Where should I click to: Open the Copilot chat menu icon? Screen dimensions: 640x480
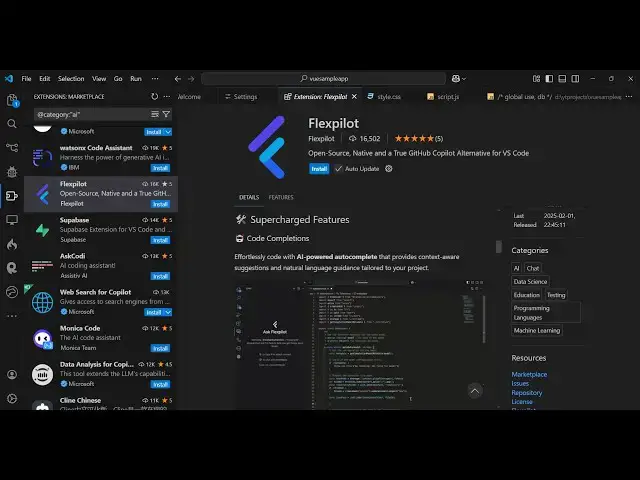458,78
